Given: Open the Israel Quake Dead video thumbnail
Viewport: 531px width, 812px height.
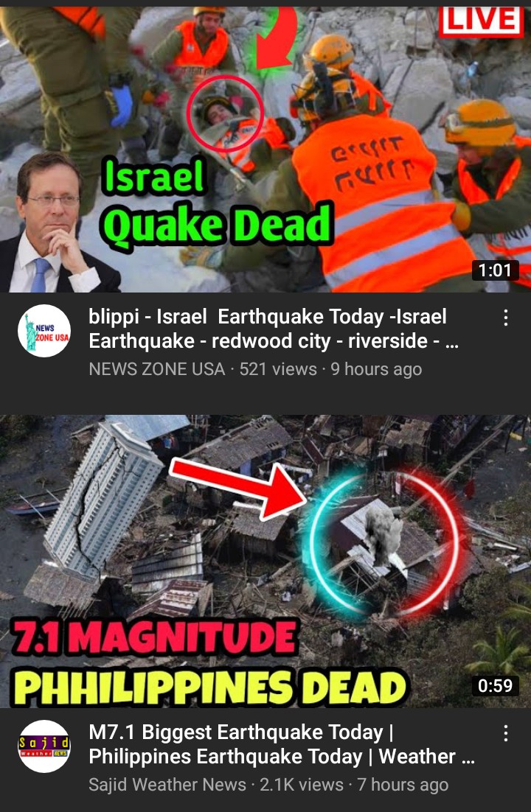Looking at the screenshot, I should [x=265, y=149].
